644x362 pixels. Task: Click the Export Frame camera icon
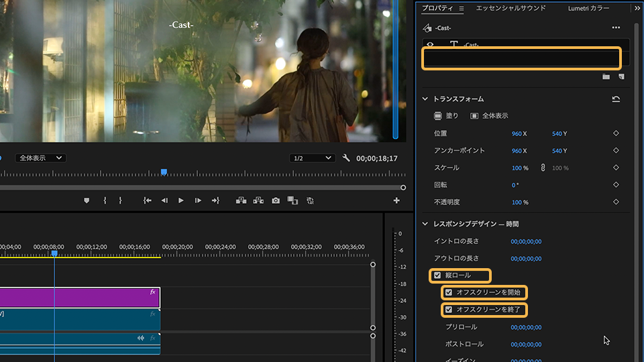[276, 200]
